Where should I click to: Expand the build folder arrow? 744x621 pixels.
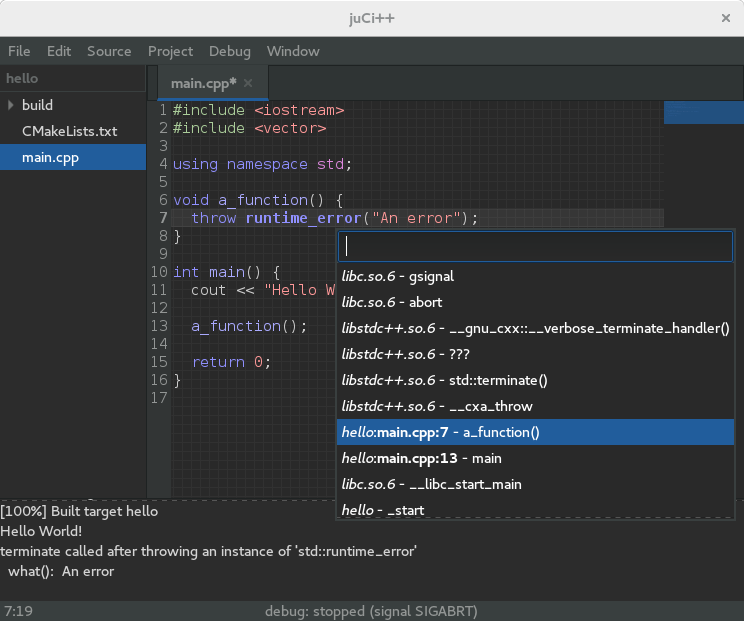pyautogui.click(x=11, y=105)
